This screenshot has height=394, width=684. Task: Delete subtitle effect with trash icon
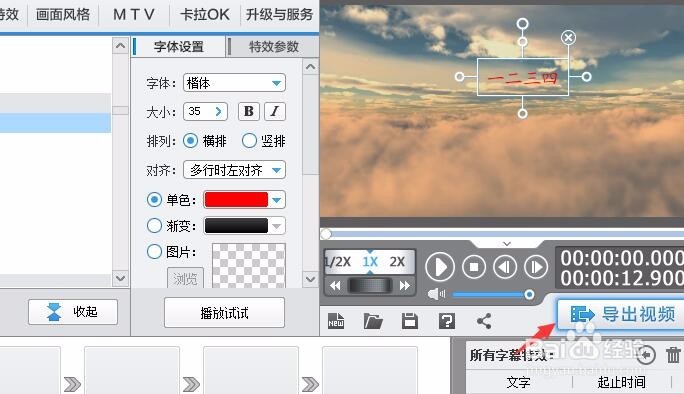click(674, 354)
